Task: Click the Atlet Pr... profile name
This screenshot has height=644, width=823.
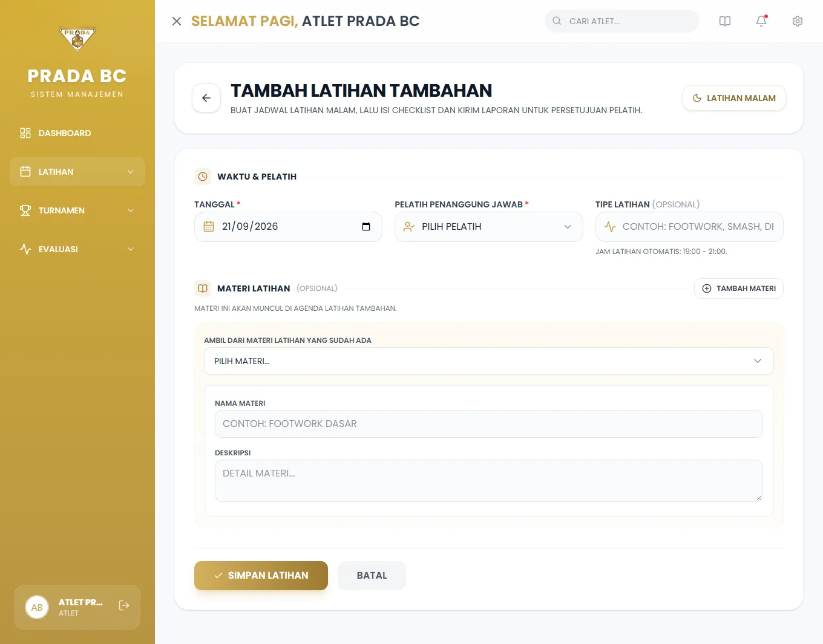Action: pos(80,602)
